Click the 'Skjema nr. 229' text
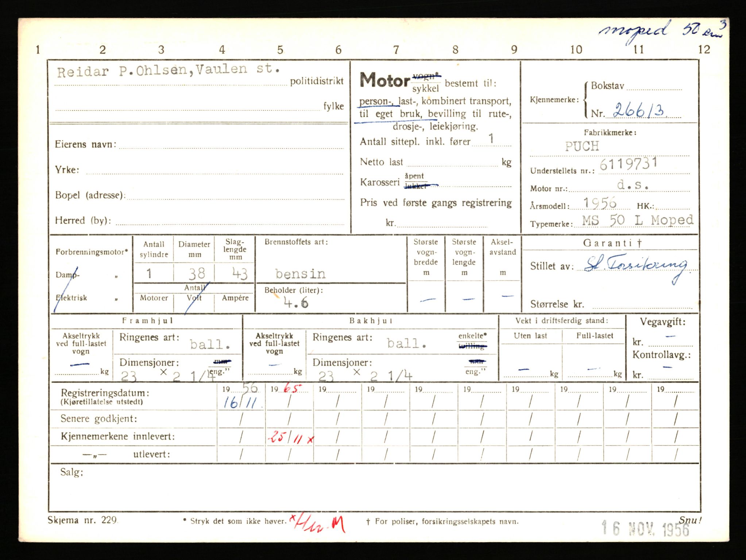 (82, 520)
